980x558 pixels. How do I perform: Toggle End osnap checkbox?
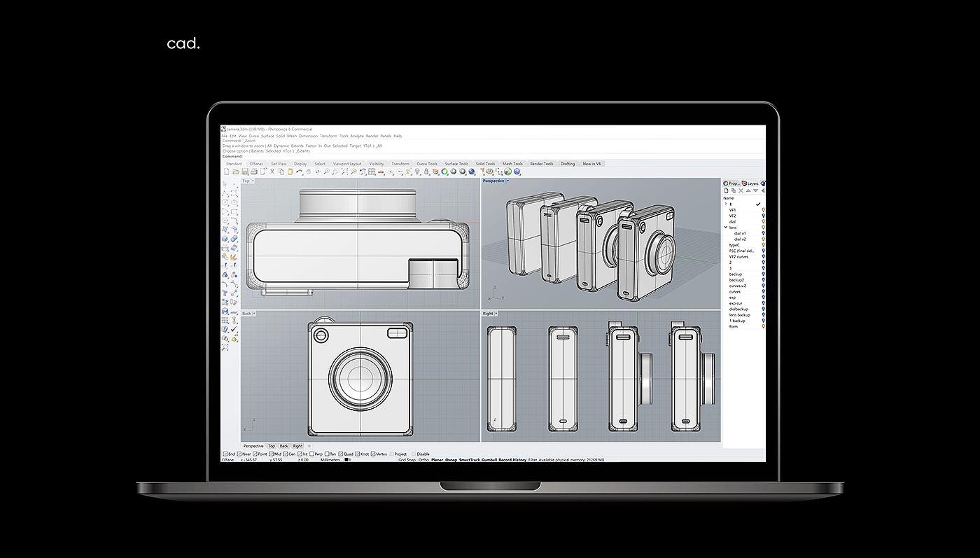coord(225,454)
